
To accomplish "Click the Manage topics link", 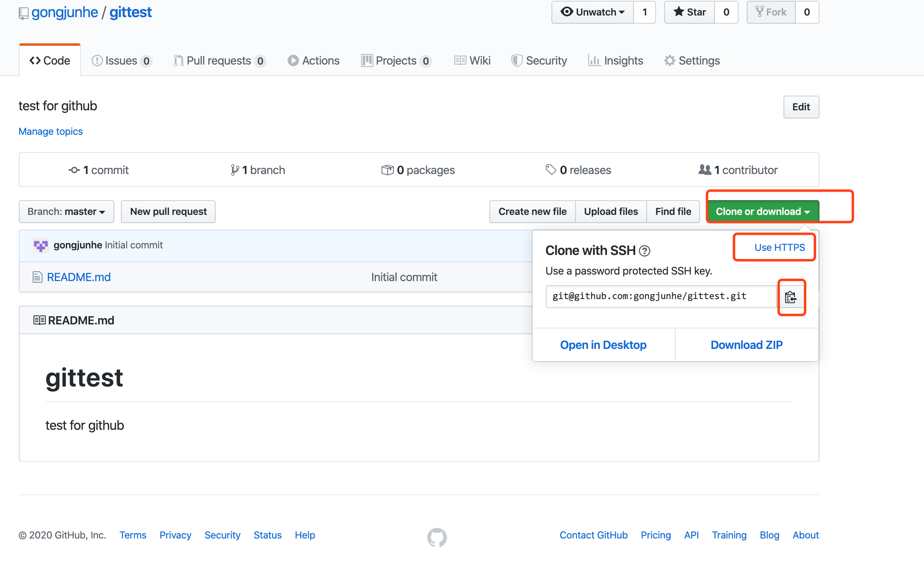I will [x=51, y=132].
